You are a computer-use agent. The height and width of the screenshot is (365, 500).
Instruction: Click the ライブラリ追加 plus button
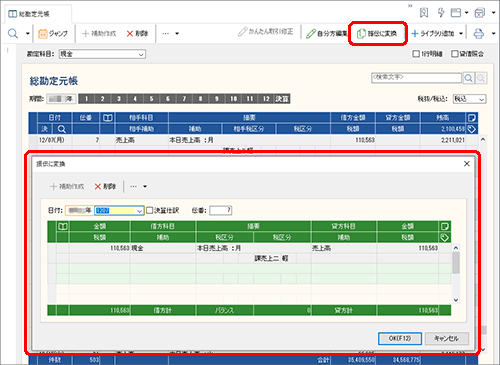pyautogui.click(x=433, y=33)
